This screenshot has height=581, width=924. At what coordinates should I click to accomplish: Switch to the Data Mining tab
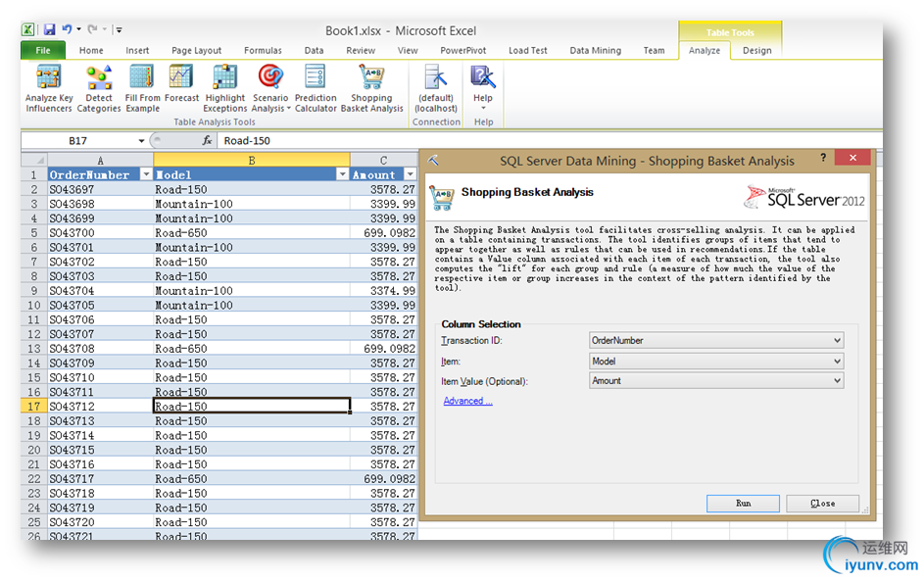pyautogui.click(x=595, y=51)
